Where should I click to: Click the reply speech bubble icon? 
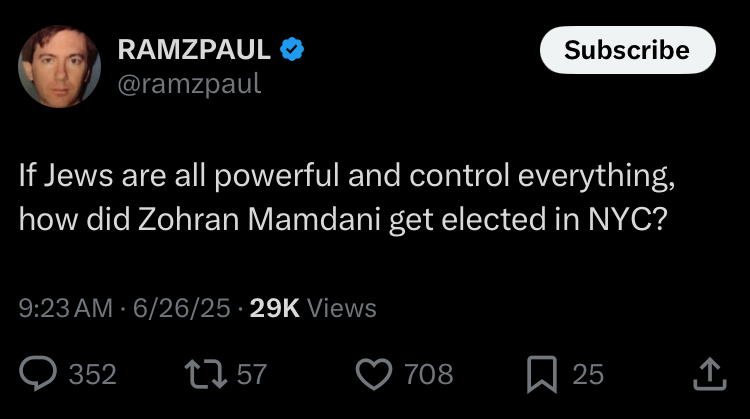click(38, 373)
